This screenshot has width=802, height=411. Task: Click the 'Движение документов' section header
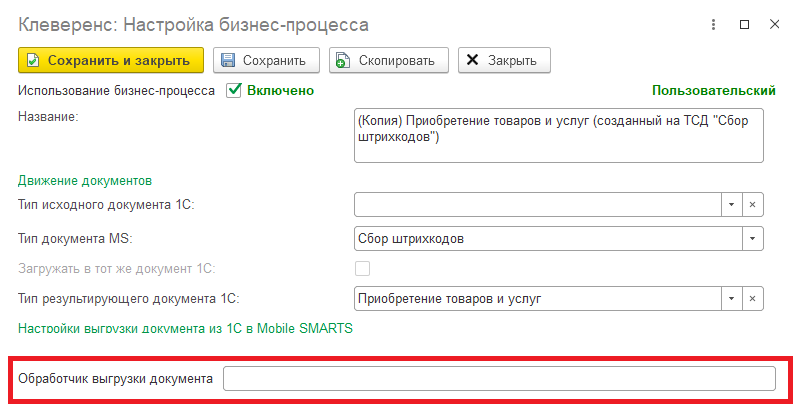(x=85, y=180)
